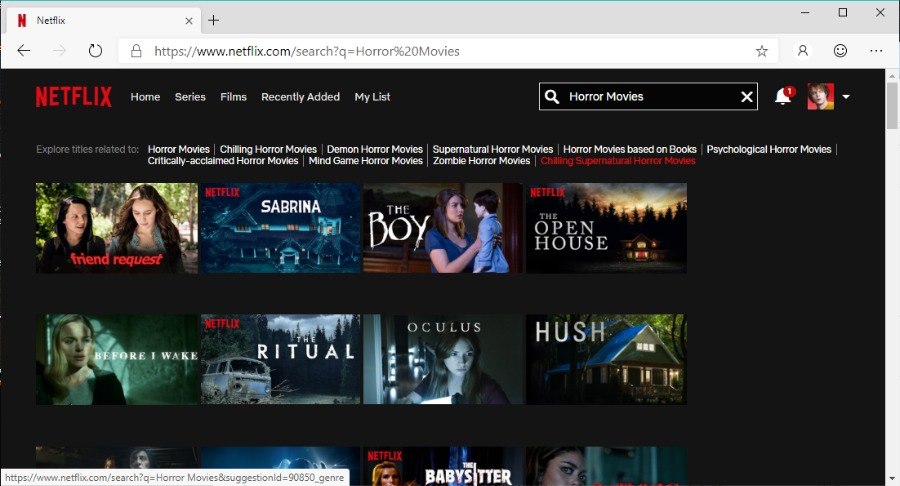Viewport: 900px width, 486px height.
Task: Open a new browser tab
Action: pyautogui.click(x=213, y=20)
